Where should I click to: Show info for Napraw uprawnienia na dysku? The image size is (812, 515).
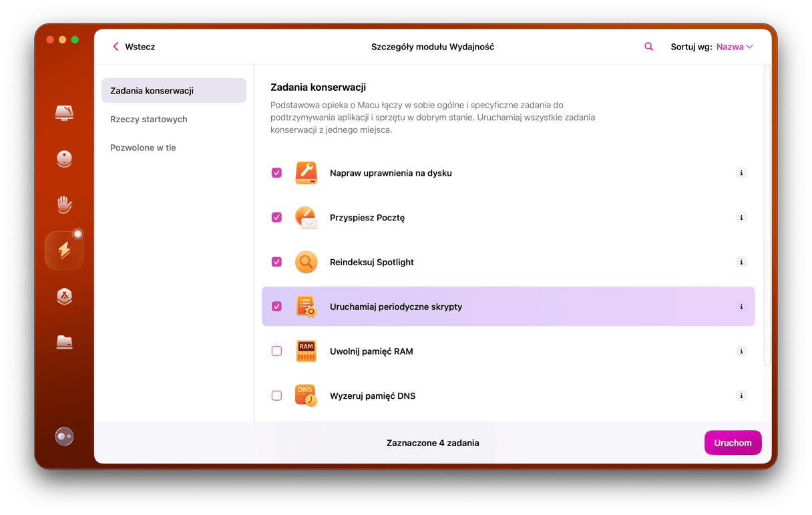coord(741,173)
